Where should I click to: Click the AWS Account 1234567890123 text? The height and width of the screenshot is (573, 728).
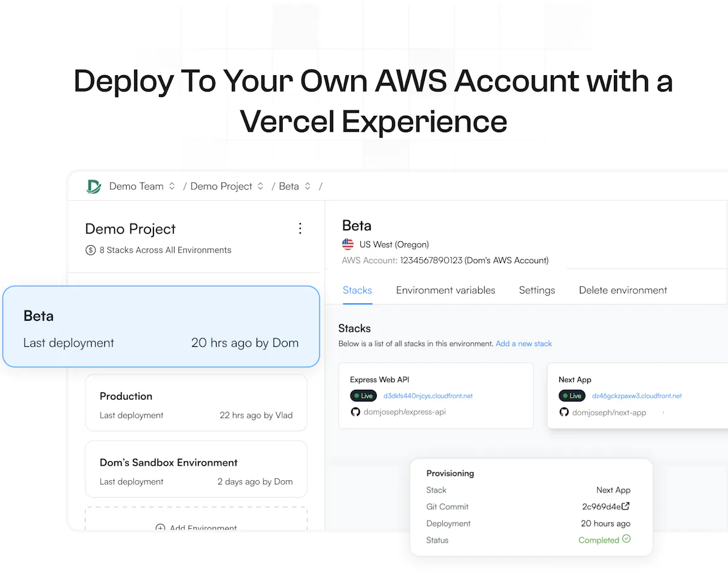(x=445, y=261)
